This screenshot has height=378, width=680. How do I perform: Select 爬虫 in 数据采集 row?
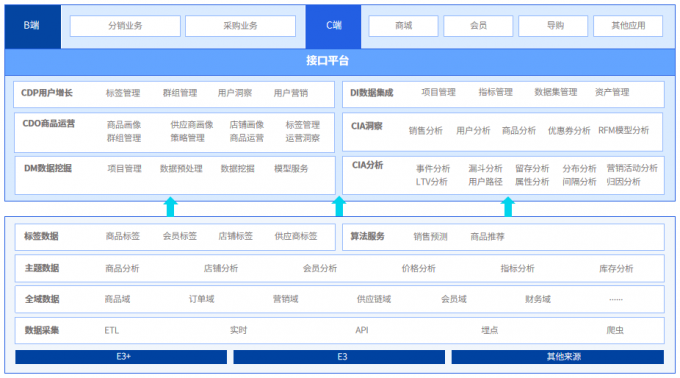615,330
